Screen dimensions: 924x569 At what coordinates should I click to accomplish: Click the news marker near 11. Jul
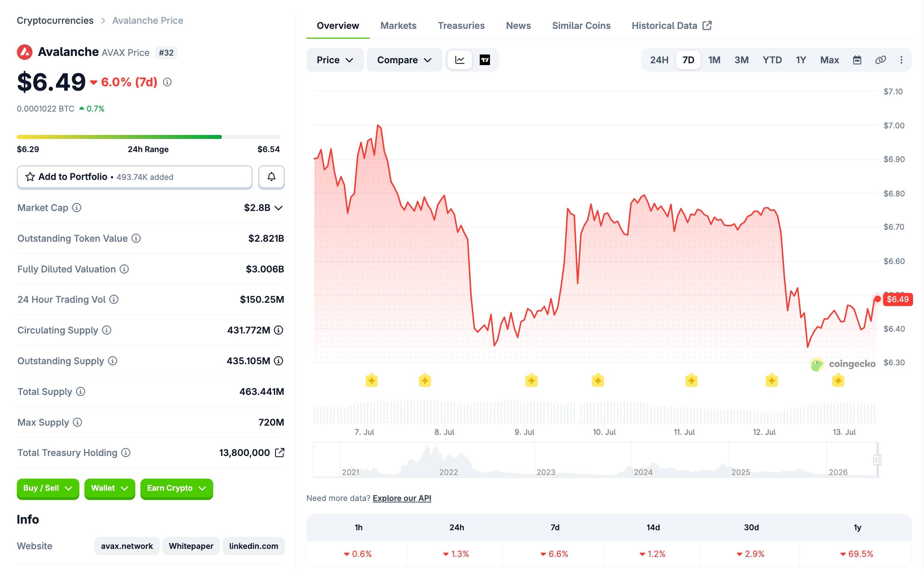691,381
